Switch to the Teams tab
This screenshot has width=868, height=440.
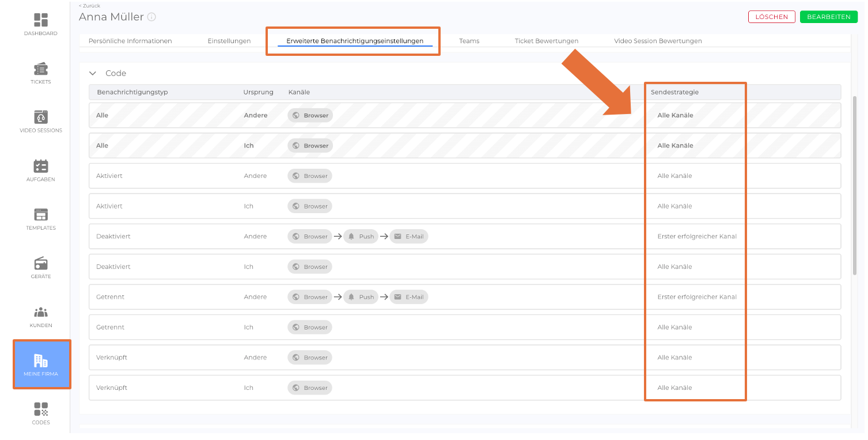[469, 41]
